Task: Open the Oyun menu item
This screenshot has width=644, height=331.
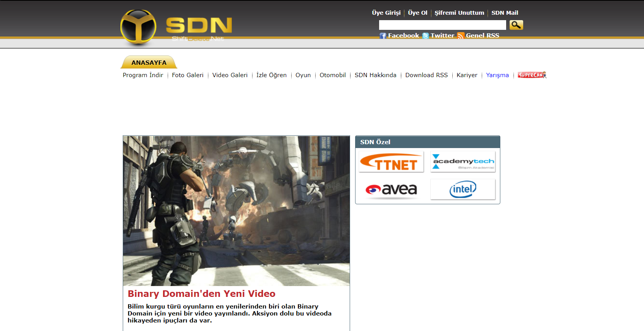Action: click(303, 75)
